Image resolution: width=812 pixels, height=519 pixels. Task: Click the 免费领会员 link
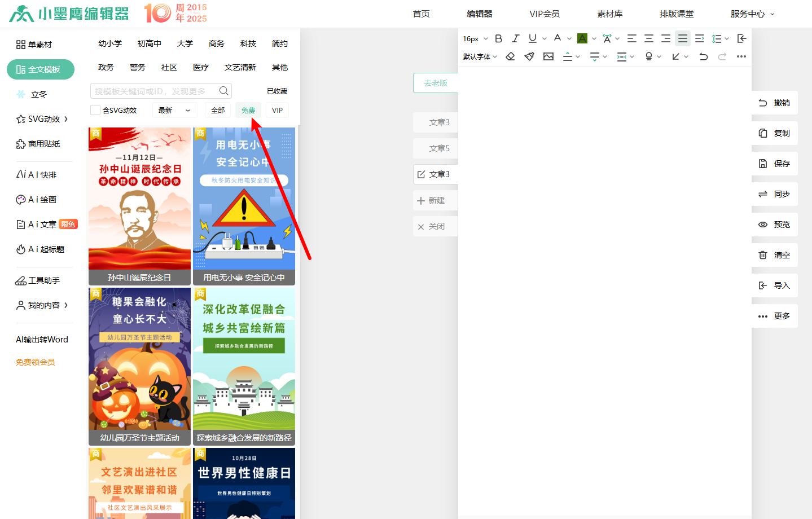coord(35,362)
